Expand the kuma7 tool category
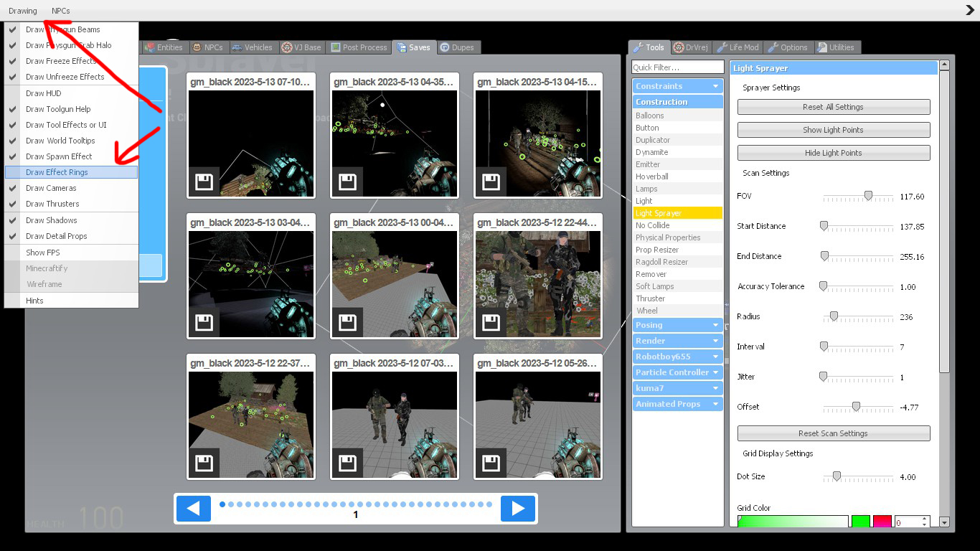980x551 pixels. point(678,388)
